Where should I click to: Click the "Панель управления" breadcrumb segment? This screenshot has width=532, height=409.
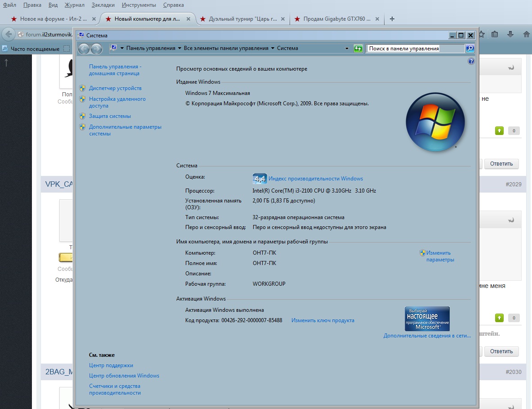point(151,48)
